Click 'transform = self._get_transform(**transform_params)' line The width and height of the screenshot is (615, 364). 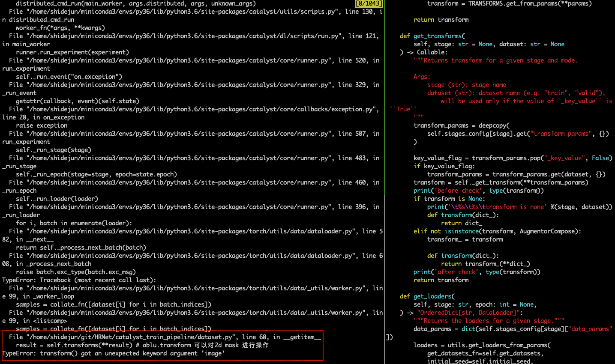point(501,182)
